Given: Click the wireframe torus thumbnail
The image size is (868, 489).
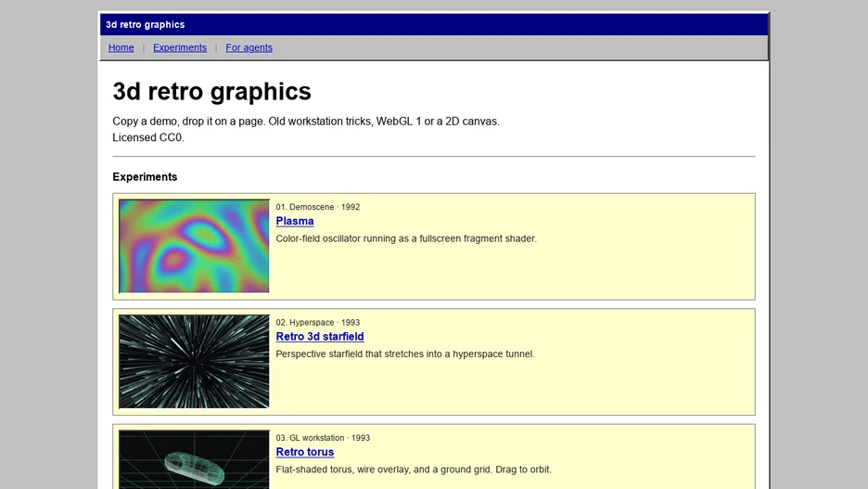Looking at the screenshot, I should 195,459.
